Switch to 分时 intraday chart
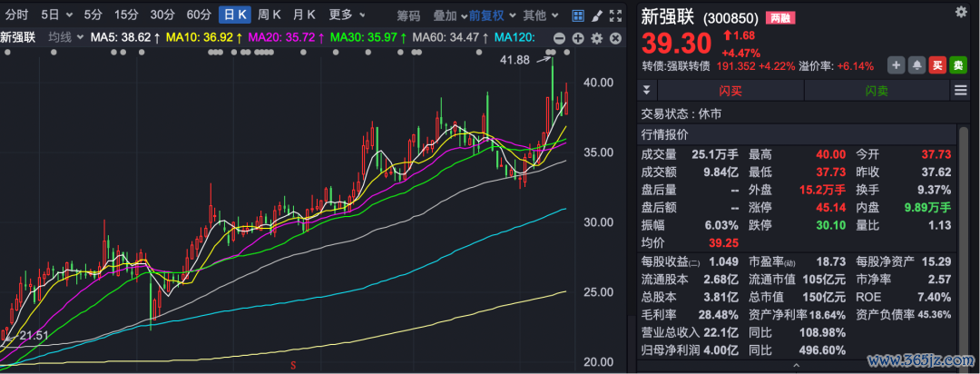Image resolution: width=980 pixels, height=374 pixels. (17, 15)
